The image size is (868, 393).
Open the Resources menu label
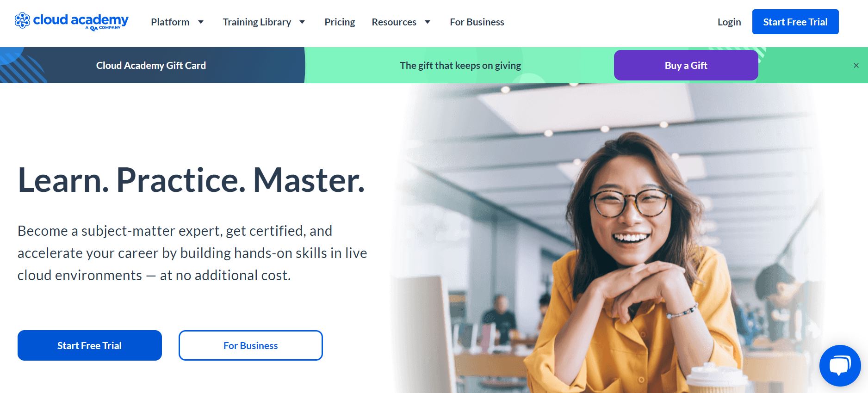pyautogui.click(x=394, y=22)
